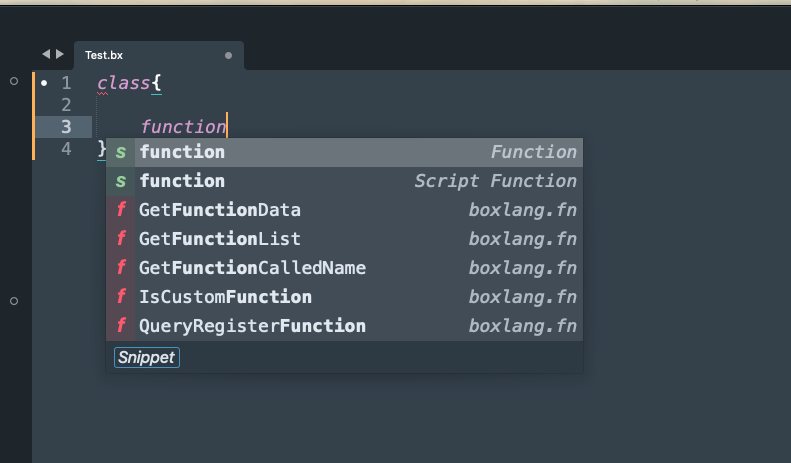The height and width of the screenshot is (463, 791).
Task: Click function 'f' icon beside GetFunctionList
Action: tap(121, 239)
